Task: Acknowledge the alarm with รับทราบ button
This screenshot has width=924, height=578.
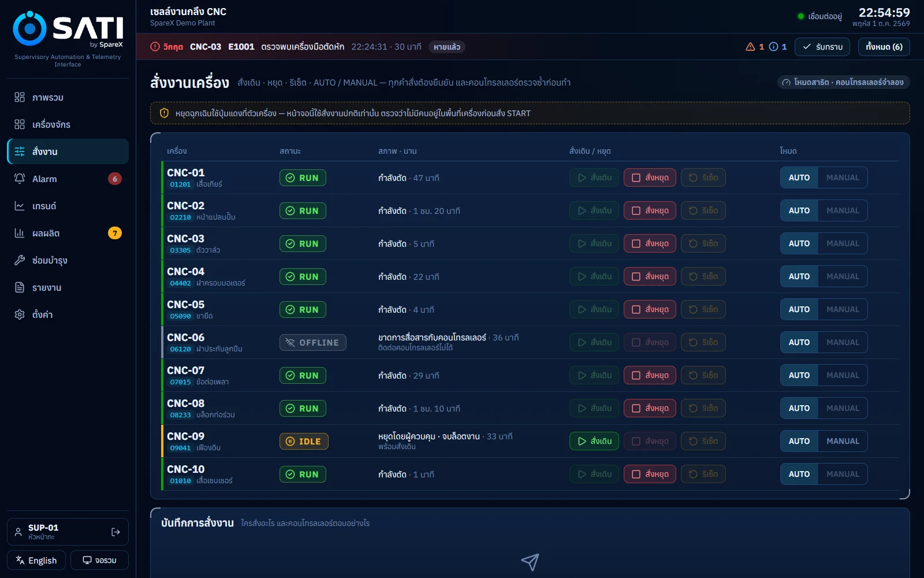Action: pyautogui.click(x=822, y=47)
